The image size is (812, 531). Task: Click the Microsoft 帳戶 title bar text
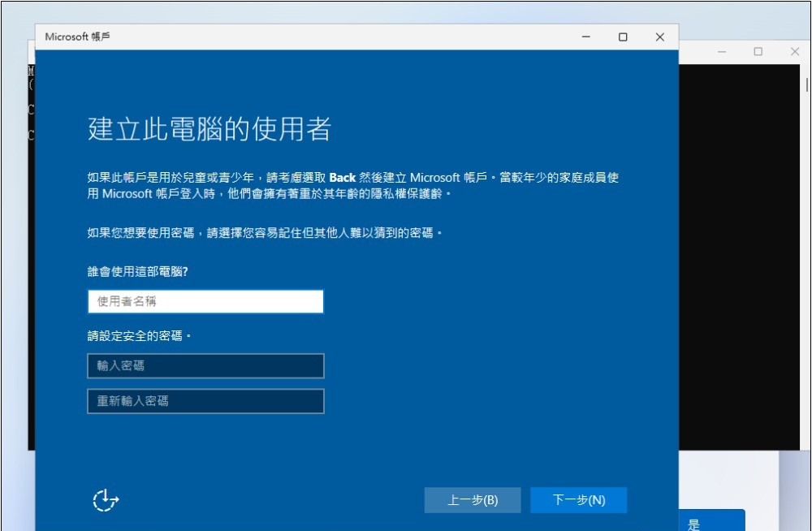pos(77,37)
